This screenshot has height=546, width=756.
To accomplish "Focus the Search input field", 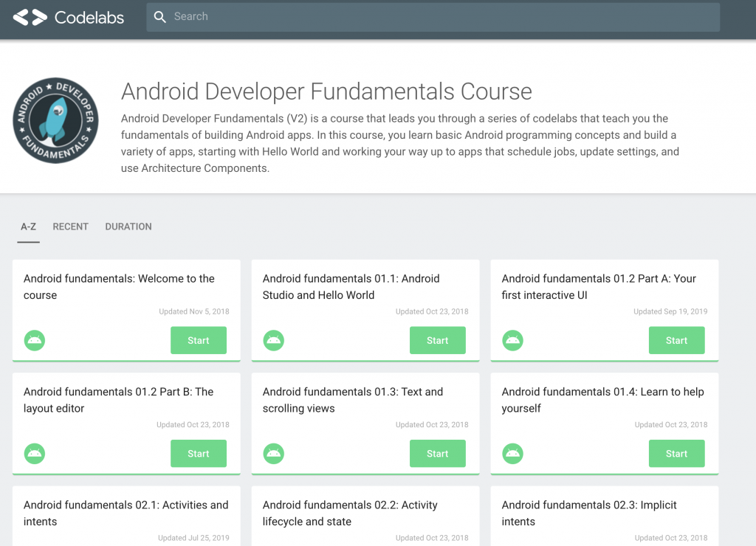I will click(x=433, y=17).
